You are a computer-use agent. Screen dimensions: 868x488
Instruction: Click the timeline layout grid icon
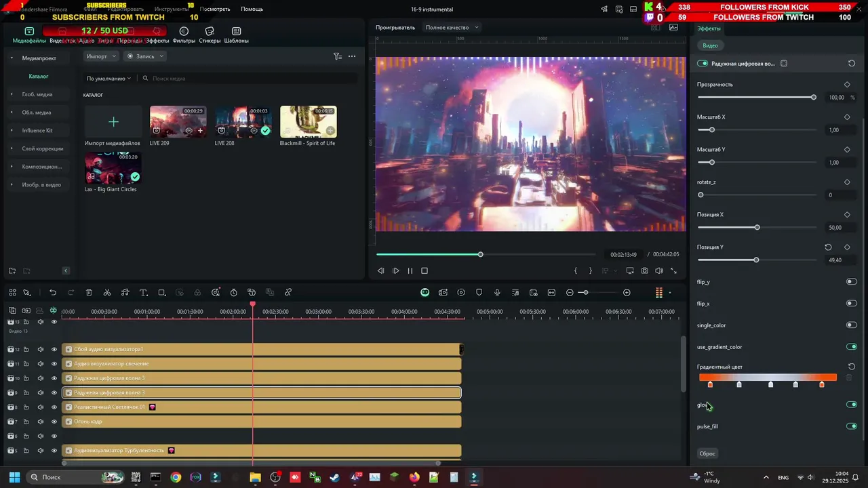coord(12,293)
